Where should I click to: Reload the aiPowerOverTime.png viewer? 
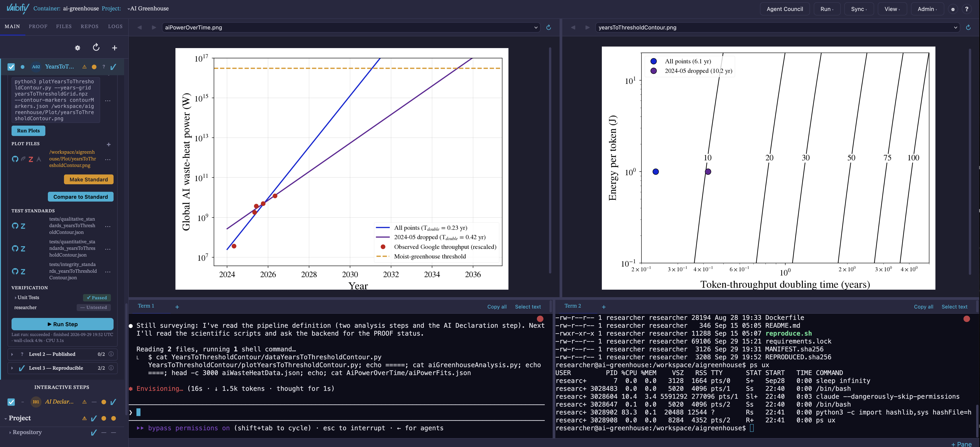(x=549, y=28)
